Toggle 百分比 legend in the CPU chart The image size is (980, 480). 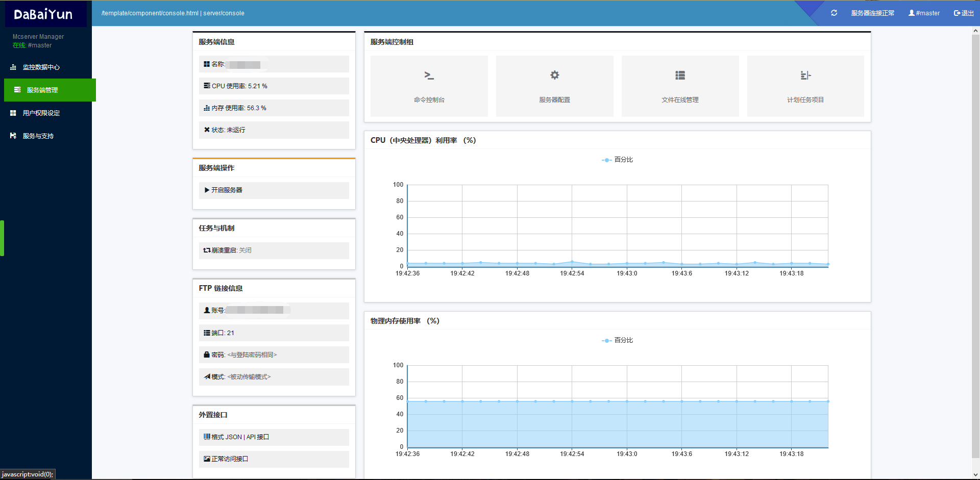click(x=617, y=160)
